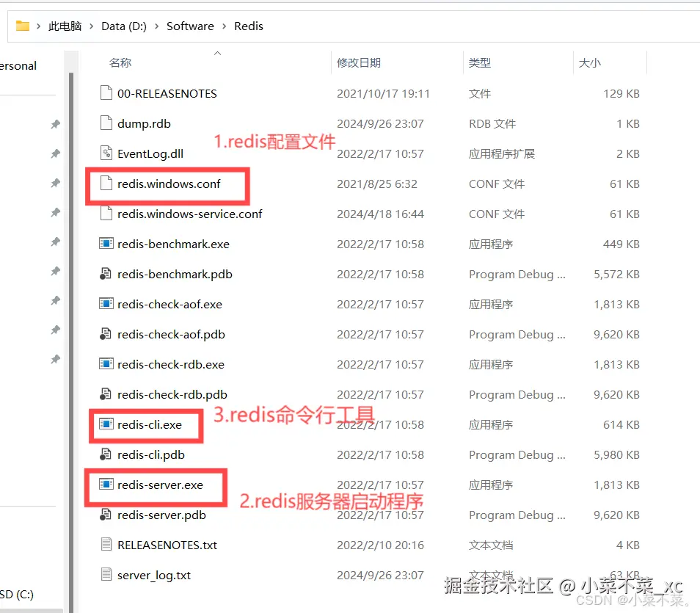Select the redis-check-rdb.pdb file name
The width and height of the screenshot is (700, 613).
(172, 394)
